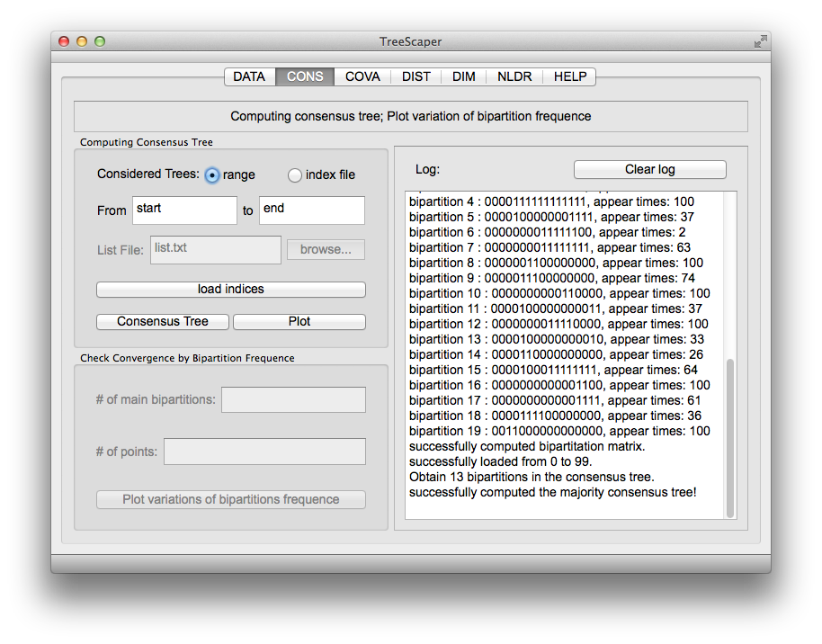Click the load indices button
This screenshot has height=644, width=822.
[230, 290]
